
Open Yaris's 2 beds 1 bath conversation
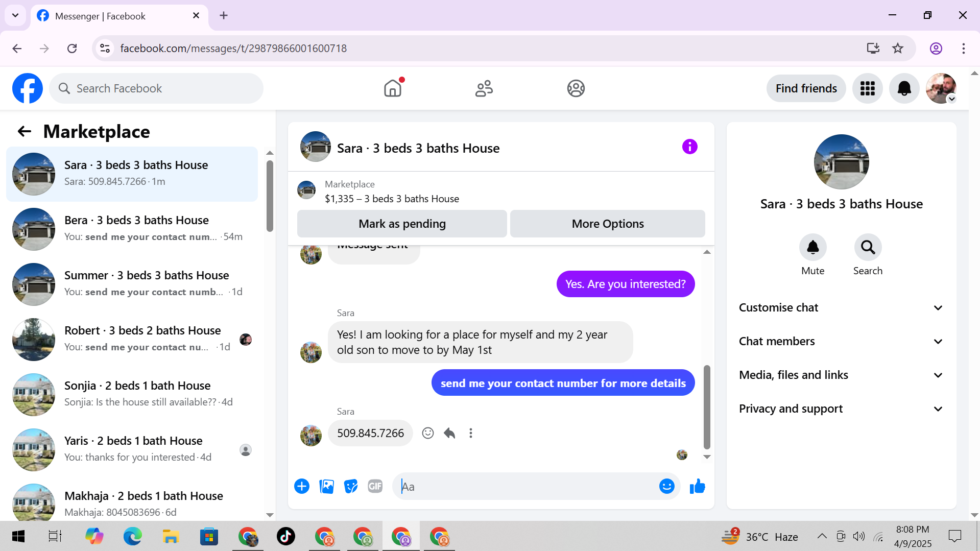tap(132, 450)
